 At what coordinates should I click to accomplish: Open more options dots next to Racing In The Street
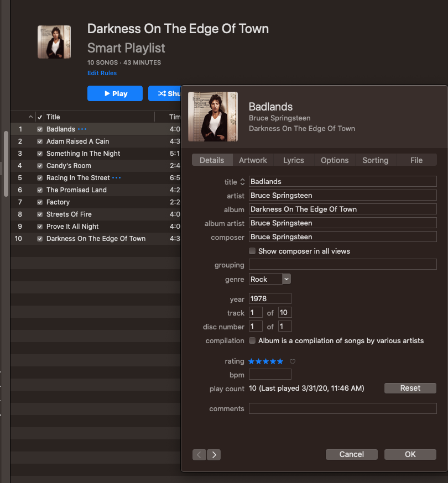point(116,178)
